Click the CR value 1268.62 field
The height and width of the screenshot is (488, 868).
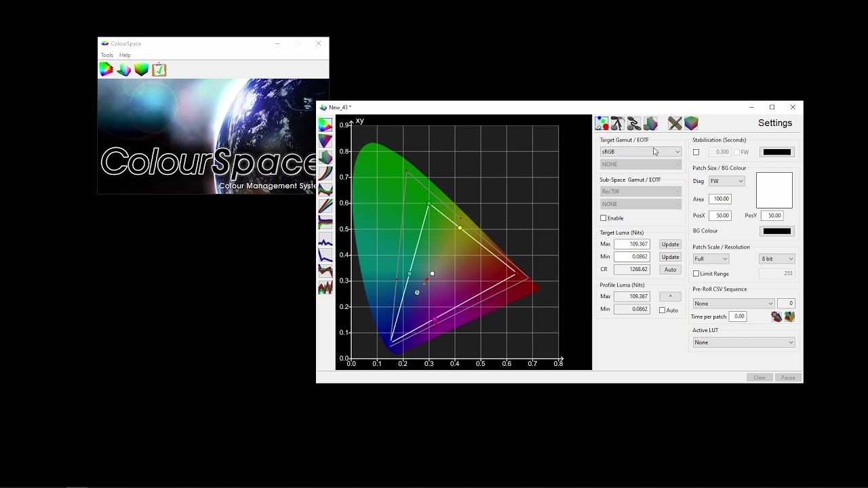(x=631, y=270)
